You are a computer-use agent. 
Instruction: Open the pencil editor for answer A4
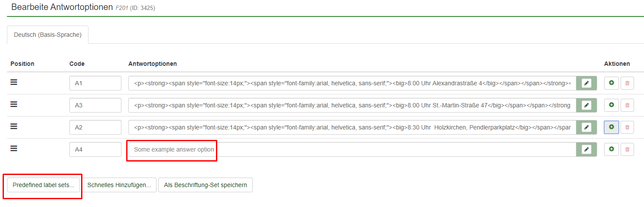click(586, 149)
